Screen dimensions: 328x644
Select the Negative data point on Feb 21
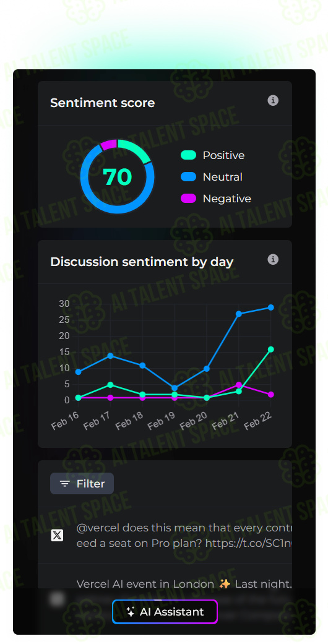point(239,385)
